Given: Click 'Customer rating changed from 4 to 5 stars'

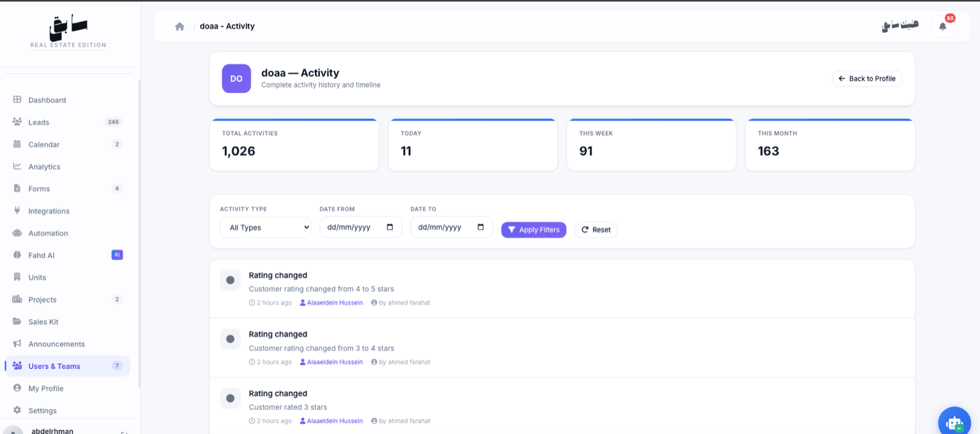Looking at the screenshot, I should point(322,288).
